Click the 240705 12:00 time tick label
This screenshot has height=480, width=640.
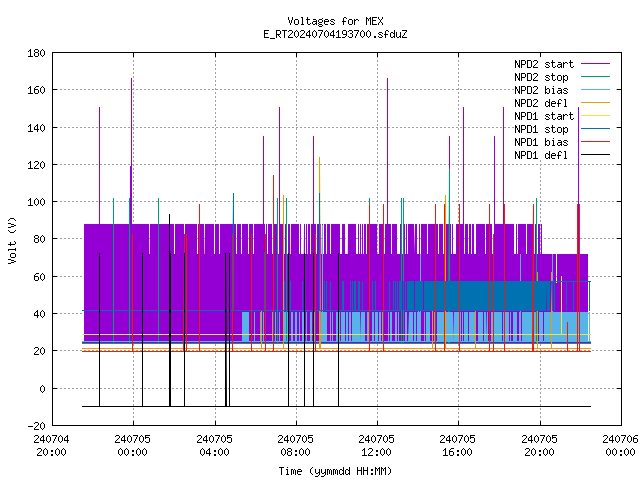(376, 446)
